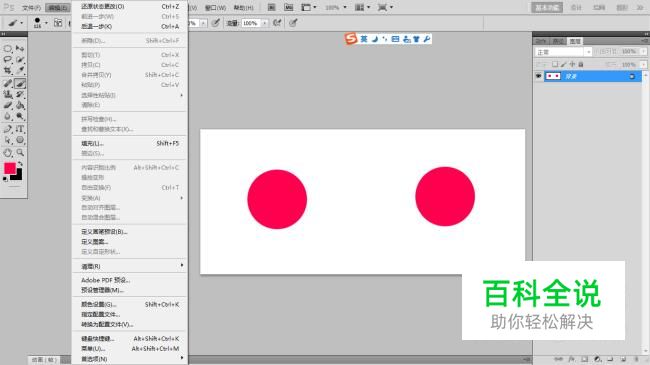Image resolution: width=650 pixels, height=365 pixels.
Task: Toggle Sogou 英 language mode
Action: pyautogui.click(x=364, y=39)
